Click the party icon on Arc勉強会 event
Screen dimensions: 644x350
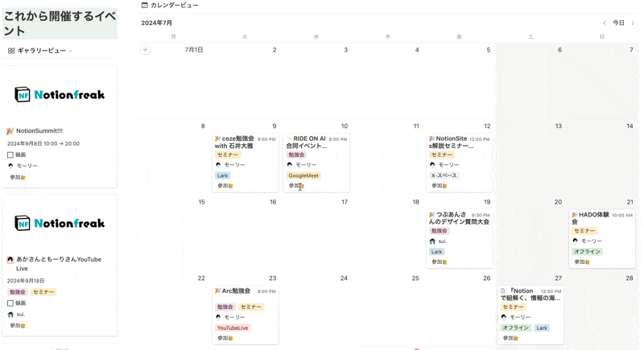tap(217, 291)
